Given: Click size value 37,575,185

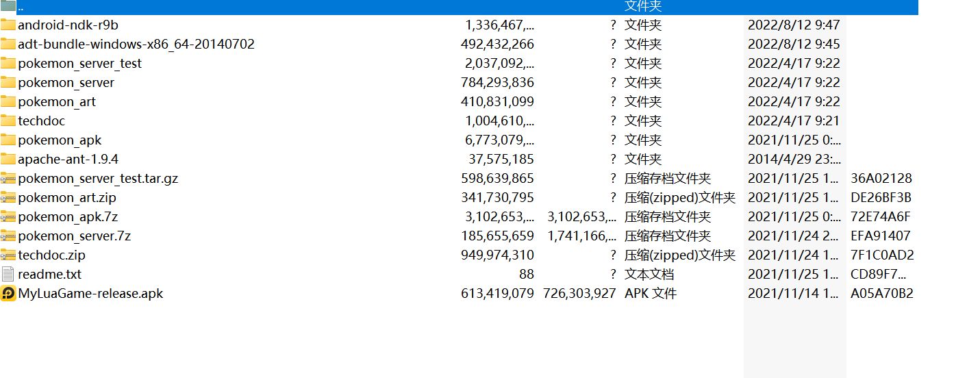Looking at the screenshot, I should pyautogui.click(x=501, y=160).
